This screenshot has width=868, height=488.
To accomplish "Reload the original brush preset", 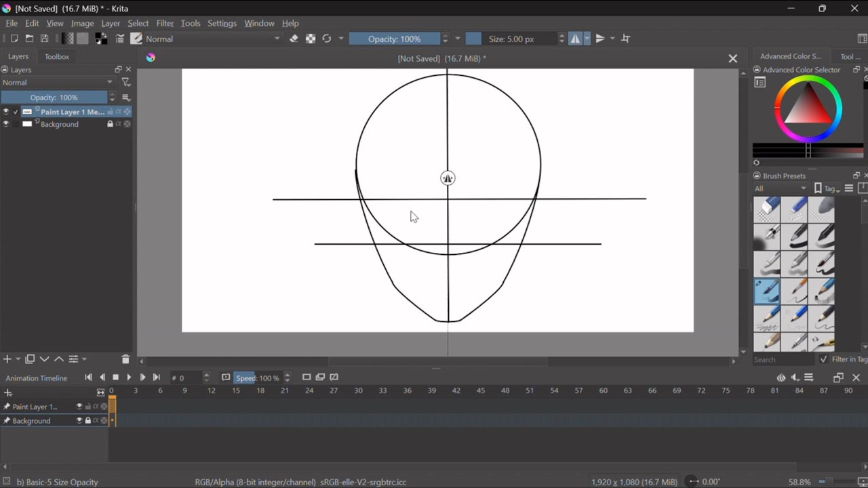I will [327, 39].
